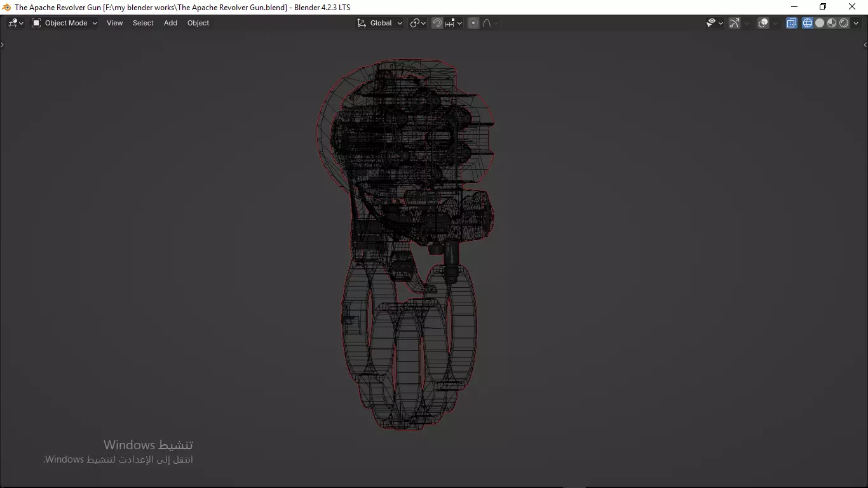Open the editor type selector
868x488 pixels.
click(15, 23)
